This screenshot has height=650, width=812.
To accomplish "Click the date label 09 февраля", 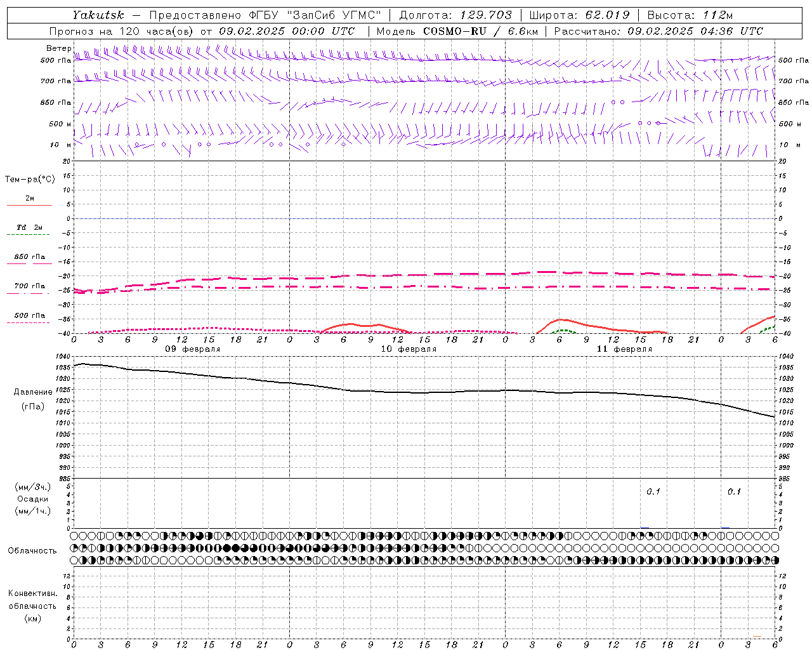I will [193, 349].
